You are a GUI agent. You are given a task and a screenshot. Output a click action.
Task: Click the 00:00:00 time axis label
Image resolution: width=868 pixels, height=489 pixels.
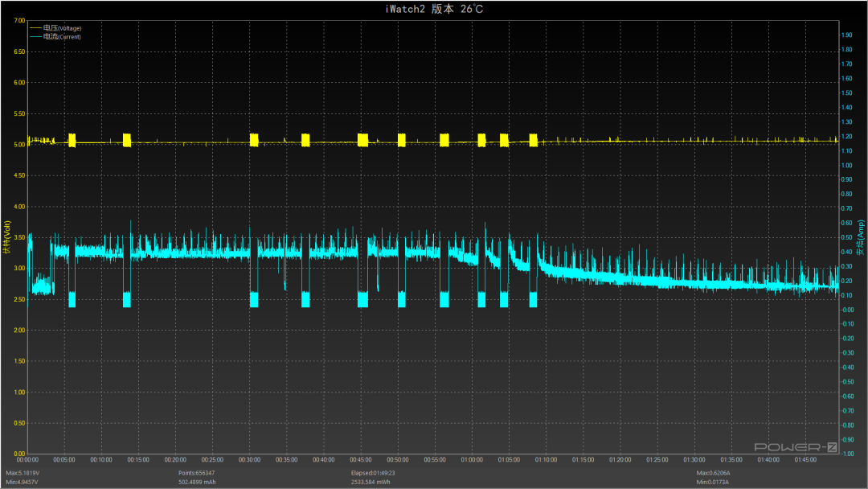click(27, 460)
